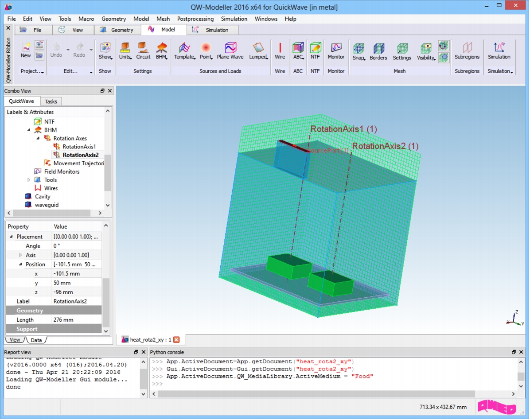Click the Length value 276 mm
The height and width of the screenshot is (420, 530).
coord(77,319)
